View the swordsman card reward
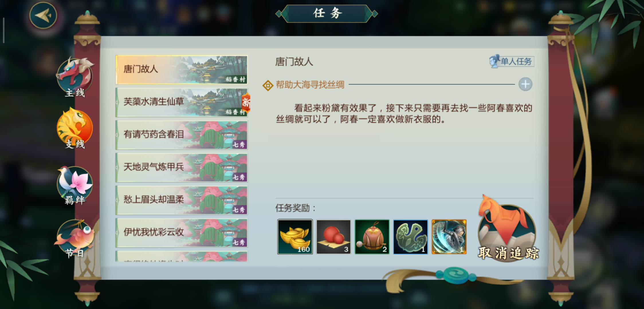The height and width of the screenshot is (309, 644). (449, 237)
